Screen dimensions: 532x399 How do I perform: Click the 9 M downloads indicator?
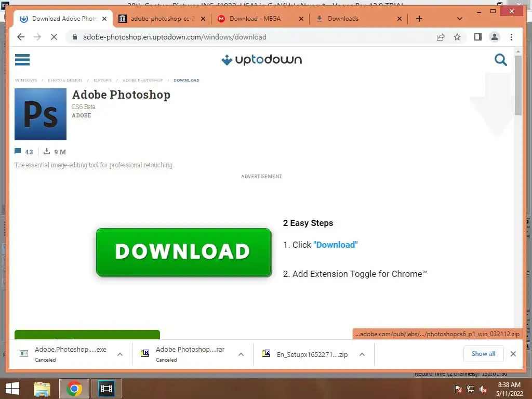pyautogui.click(x=55, y=152)
